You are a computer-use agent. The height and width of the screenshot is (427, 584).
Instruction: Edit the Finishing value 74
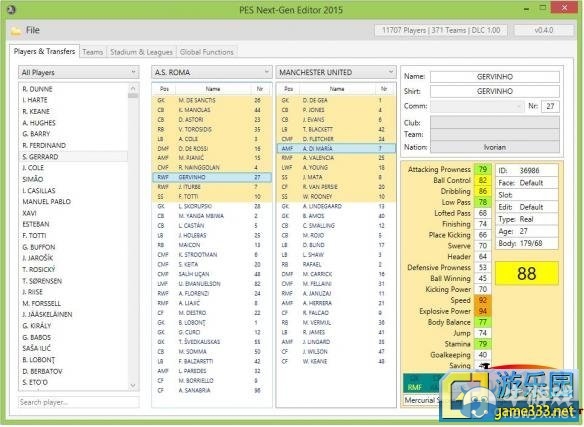pos(483,224)
